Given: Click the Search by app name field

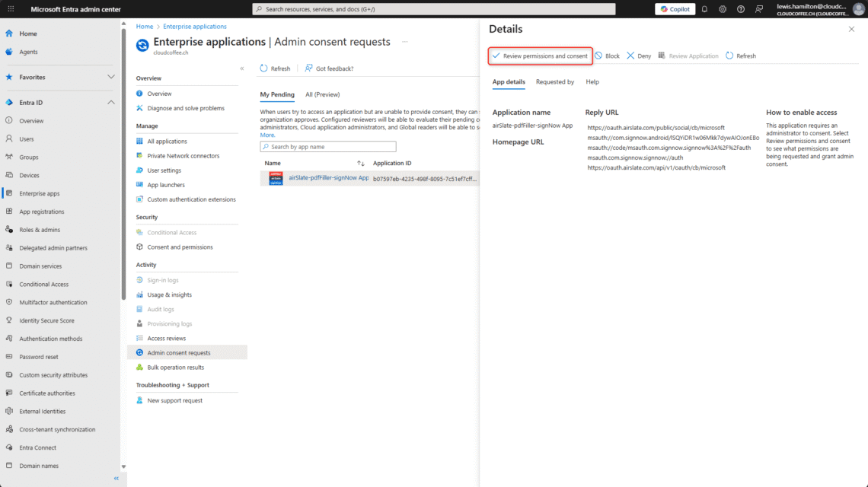Looking at the screenshot, I should coord(327,145).
